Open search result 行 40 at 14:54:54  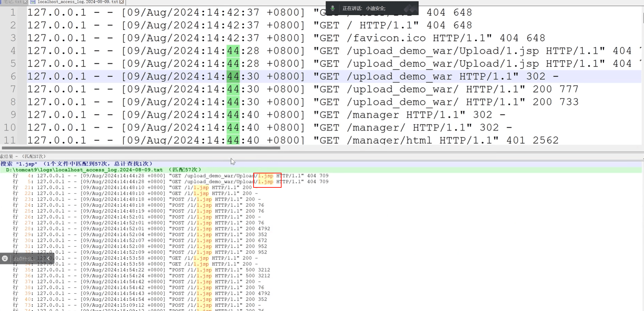[140, 299]
